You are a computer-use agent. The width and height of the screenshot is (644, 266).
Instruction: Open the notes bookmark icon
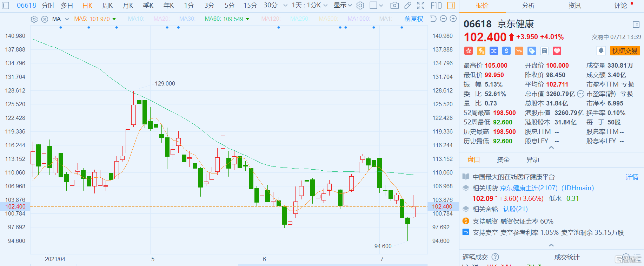pyautogui.click(x=544, y=51)
